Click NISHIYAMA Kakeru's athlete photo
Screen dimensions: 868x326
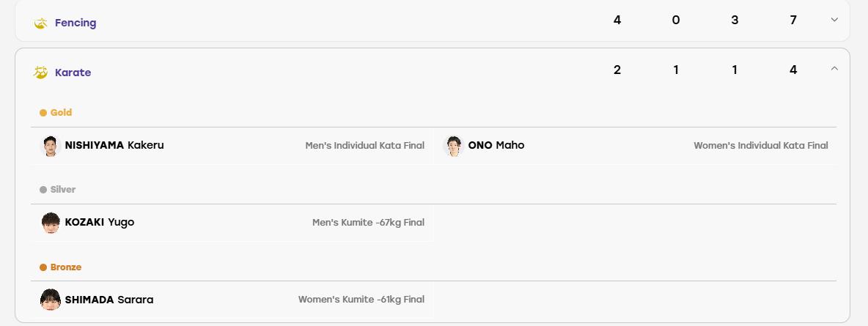click(51, 146)
